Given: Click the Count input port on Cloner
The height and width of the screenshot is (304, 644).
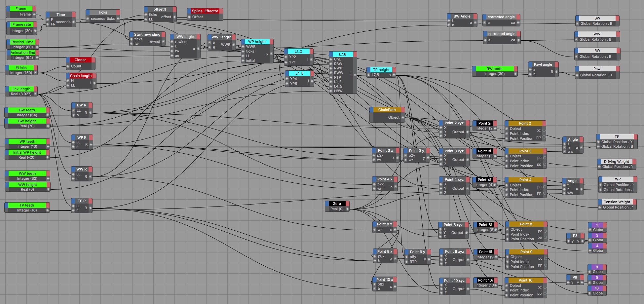Looking at the screenshot, I should click(x=68, y=66).
